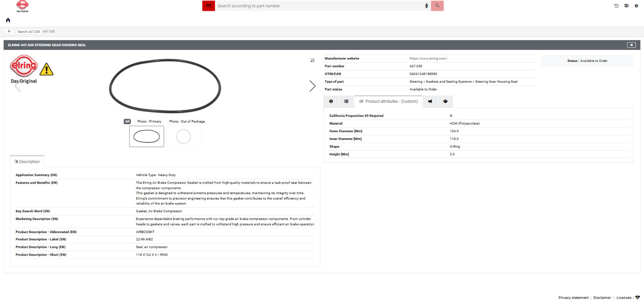Click the Elring logo in the header
644x303 pixels.
click(23, 6)
